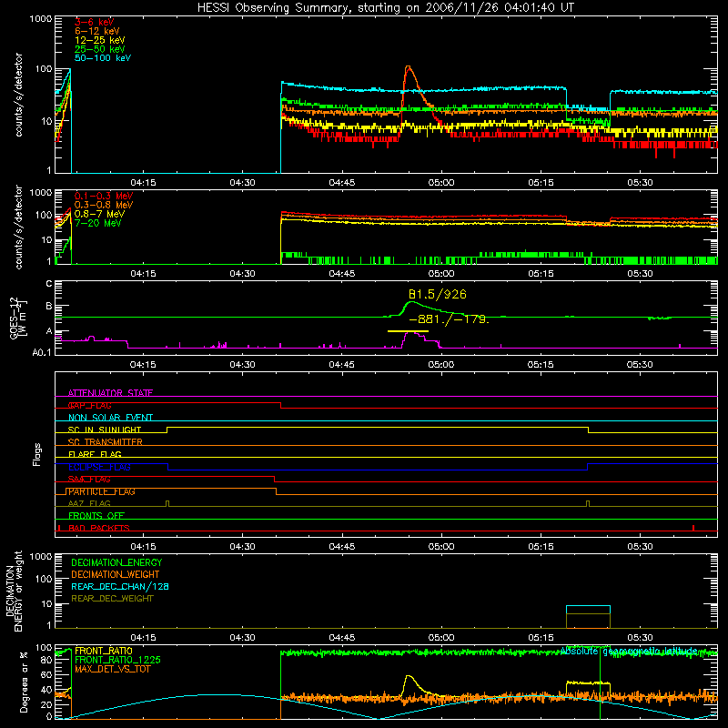This screenshot has height=728, width=728.
Task: Click the orange MAX_DET_VS_TOT legend label
Action: [x=113, y=669]
